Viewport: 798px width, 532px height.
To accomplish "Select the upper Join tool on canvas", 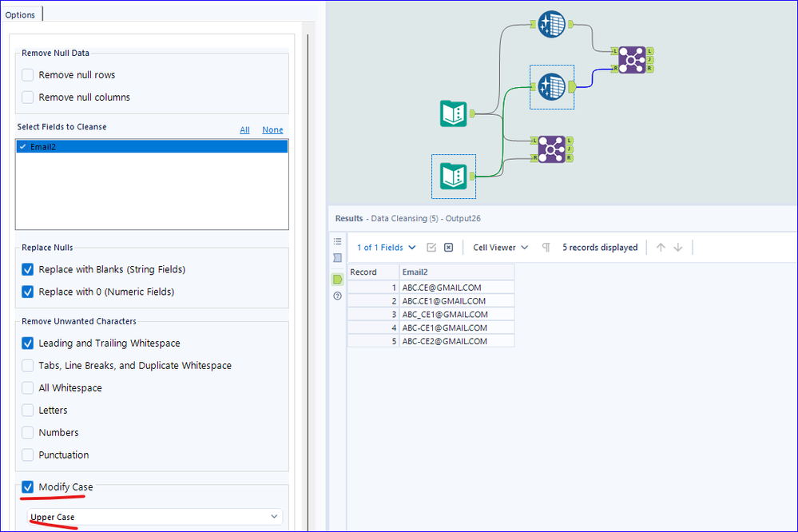I will coord(631,60).
